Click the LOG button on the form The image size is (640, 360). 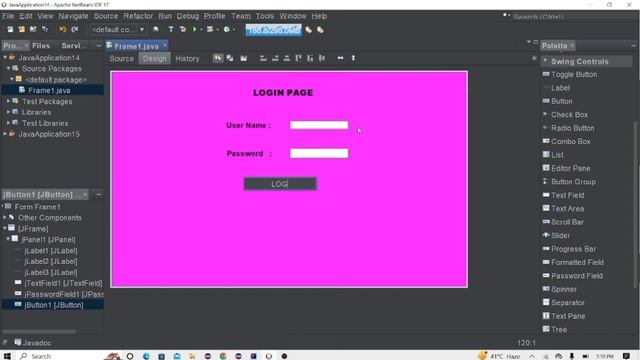(x=280, y=184)
